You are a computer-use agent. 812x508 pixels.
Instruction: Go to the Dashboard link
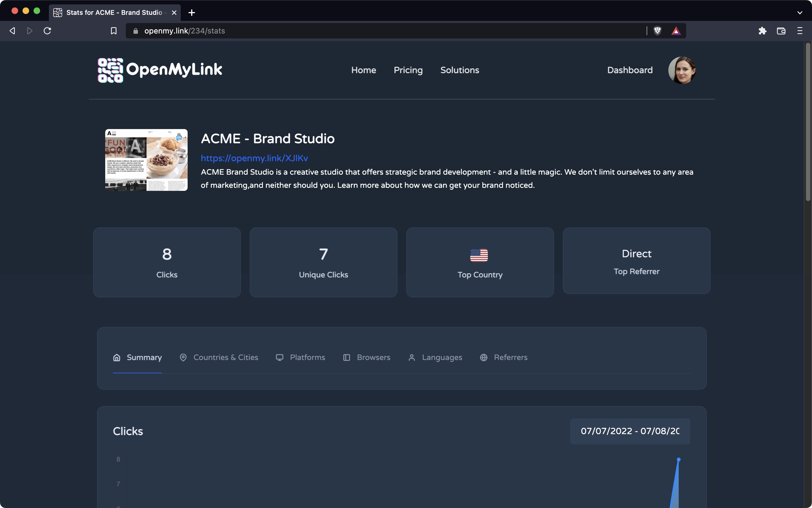pos(630,70)
